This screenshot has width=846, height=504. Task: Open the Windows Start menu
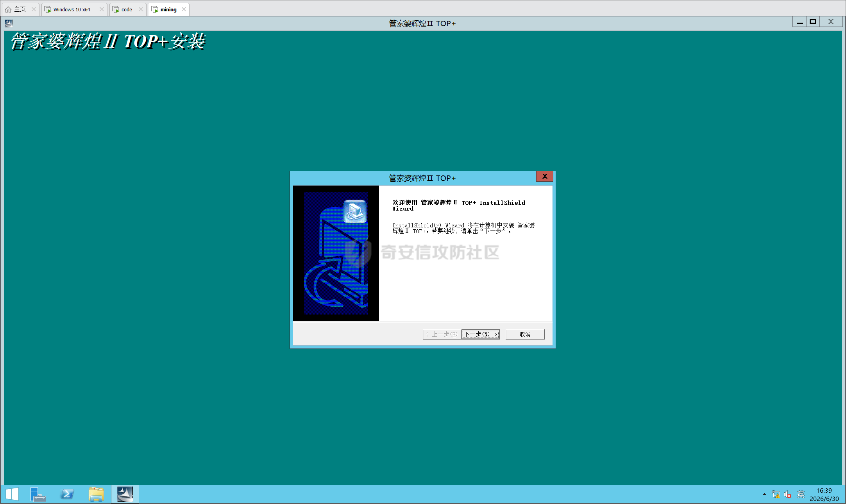pyautogui.click(x=12, y=494)
